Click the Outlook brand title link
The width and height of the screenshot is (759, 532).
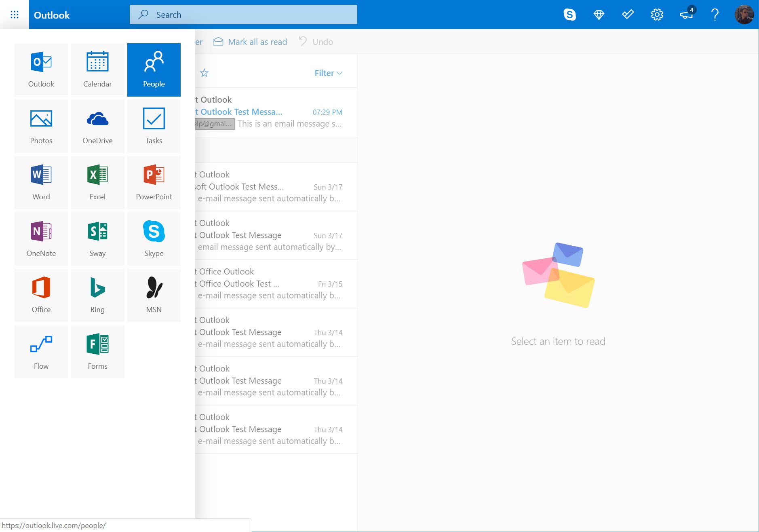coord(52,15)
